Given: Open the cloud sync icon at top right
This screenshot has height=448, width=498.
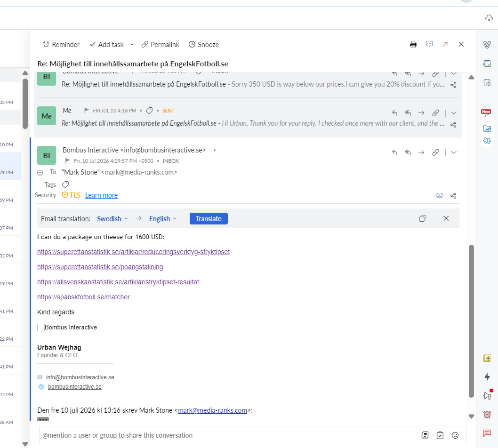Looking at the screenshot, I should (489, 18).
